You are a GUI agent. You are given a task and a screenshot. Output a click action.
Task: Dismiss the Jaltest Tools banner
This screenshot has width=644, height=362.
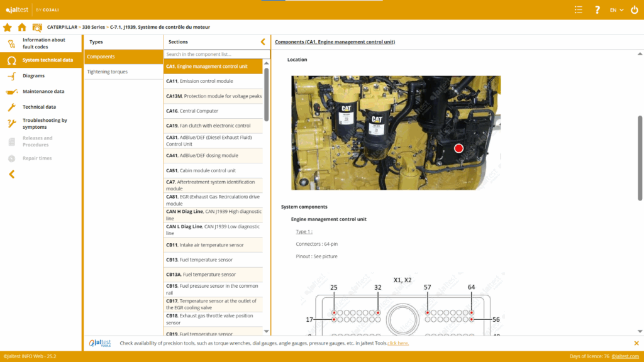[636, 343]
